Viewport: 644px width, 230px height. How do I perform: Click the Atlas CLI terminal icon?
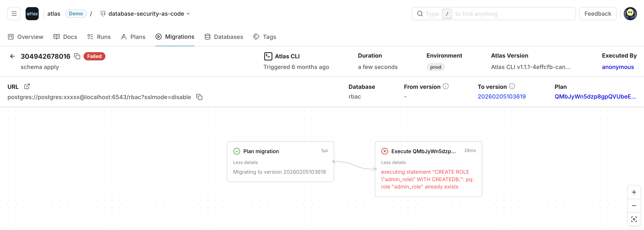[x=268, y=56]
